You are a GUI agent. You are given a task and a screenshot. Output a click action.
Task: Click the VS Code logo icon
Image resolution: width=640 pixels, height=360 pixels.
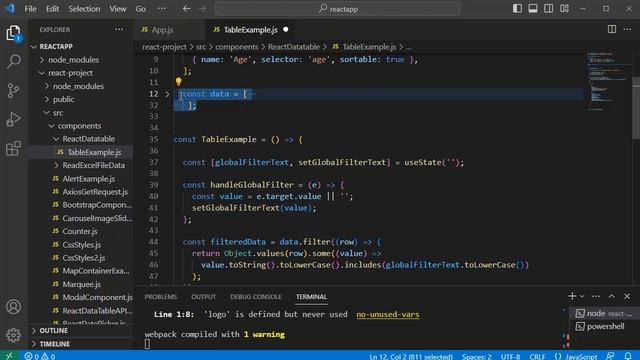click(x=10, y=8)
